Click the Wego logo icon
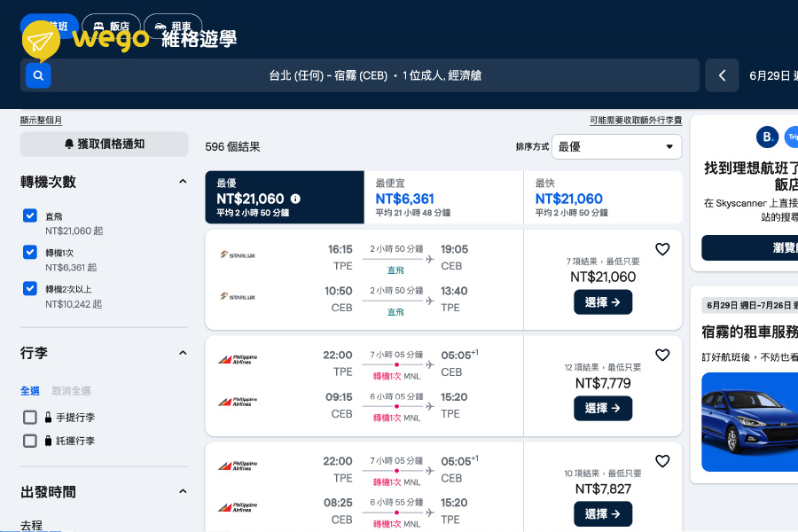Image resolution: width=798 pixels, height=532 pixels. pos(41,40)
